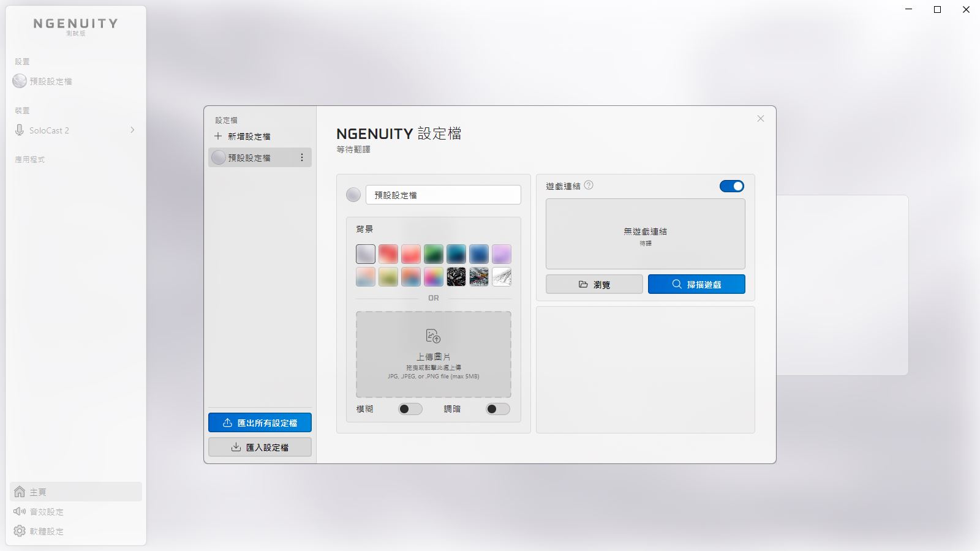980x551 pixels.
Task: Click the gear icon for 軟體設定
Action: (x=20, y=531)
